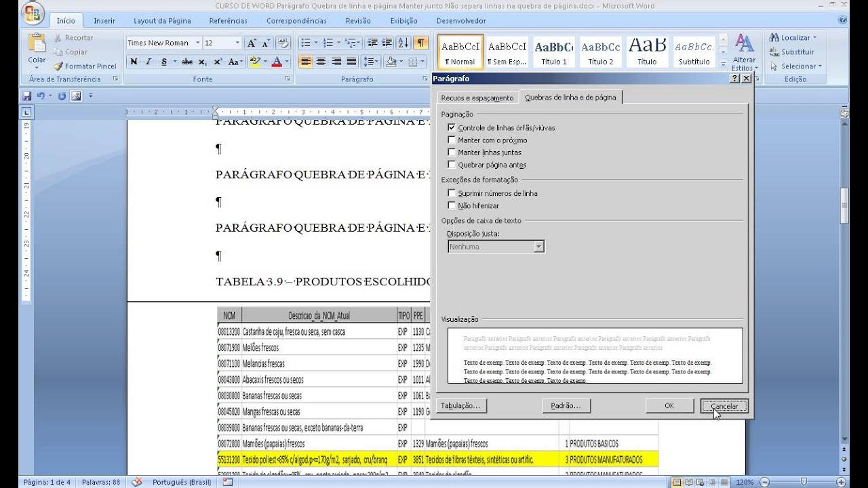
Task: Clear formatting with the eraser icon
Action: click(x=283, y=43)
